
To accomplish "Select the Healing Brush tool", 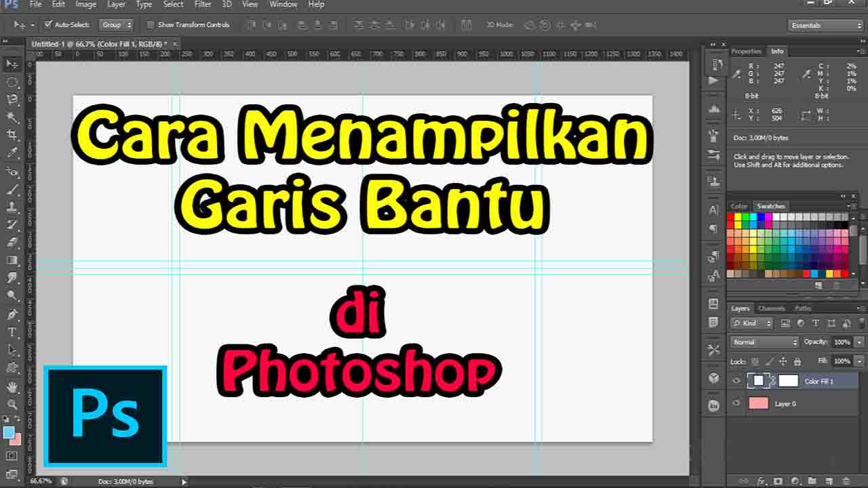I will pyautogui.click(x=12, y=172).
